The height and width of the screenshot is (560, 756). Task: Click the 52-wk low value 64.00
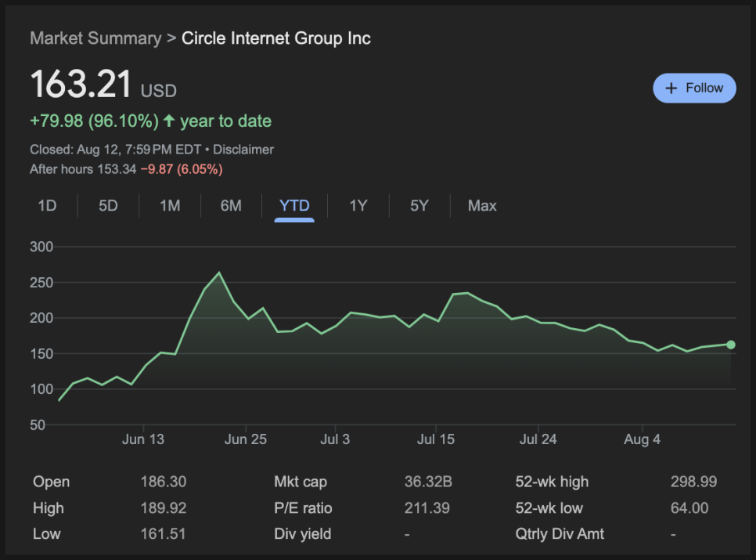click(x=689, y=508)
